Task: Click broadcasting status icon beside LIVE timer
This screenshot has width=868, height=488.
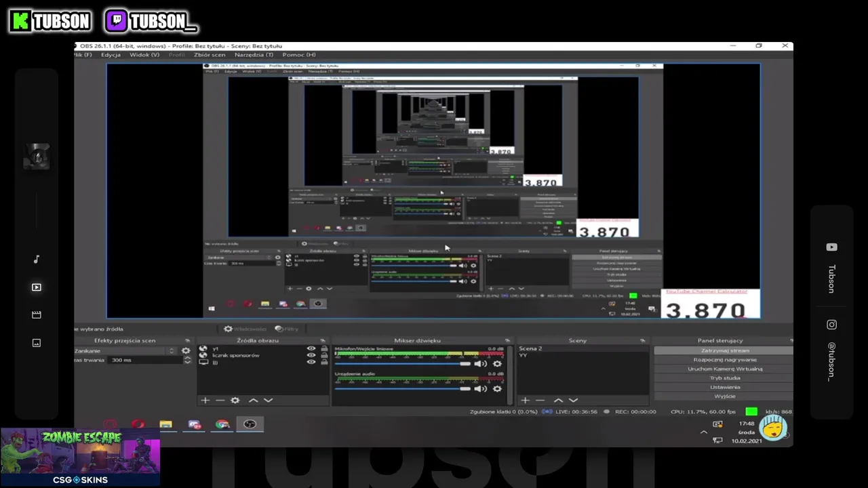Action: coord(547,411)
